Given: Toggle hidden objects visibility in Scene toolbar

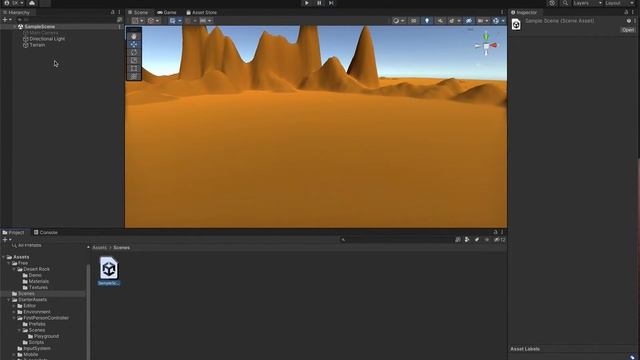Looking at the screenshot, I should 469,20.
